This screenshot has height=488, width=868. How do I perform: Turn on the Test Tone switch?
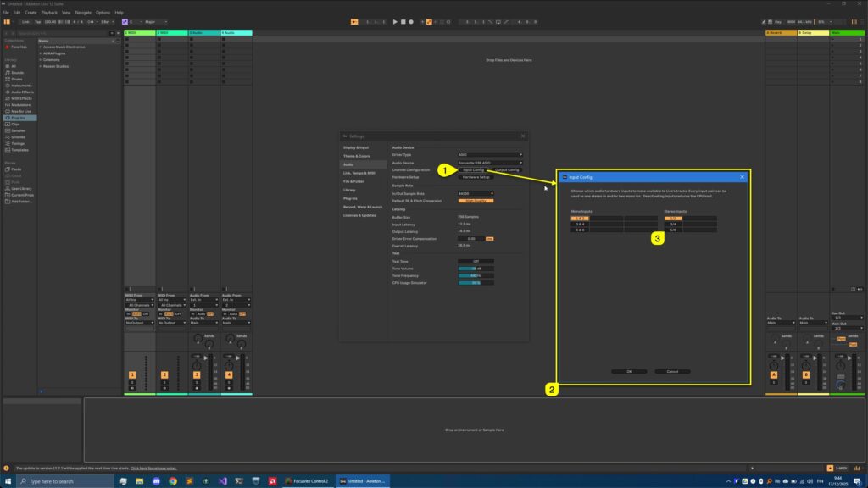click(476, 261)
